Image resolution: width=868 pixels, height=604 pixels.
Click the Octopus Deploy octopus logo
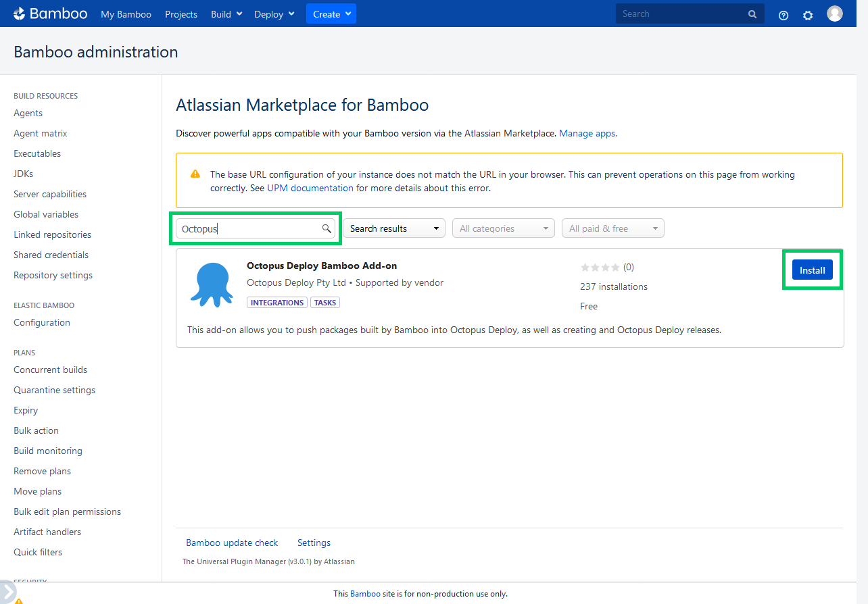[211, 284]
